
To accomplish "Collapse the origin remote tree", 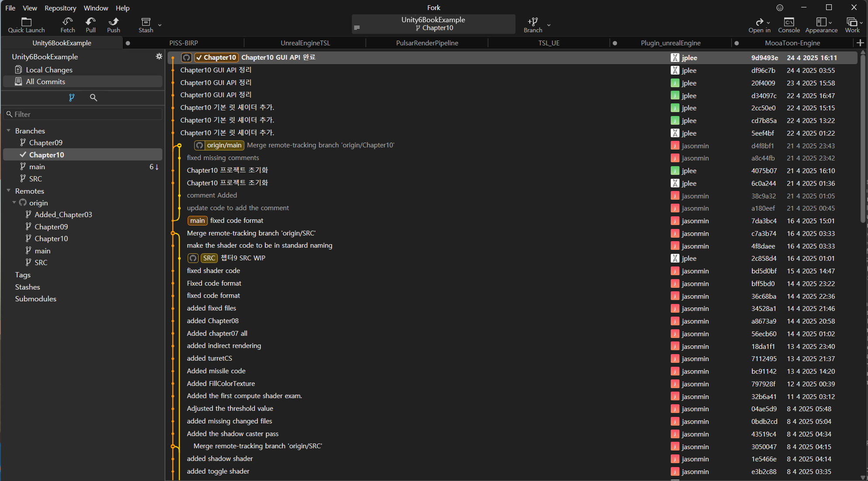I will coord(14,203).
